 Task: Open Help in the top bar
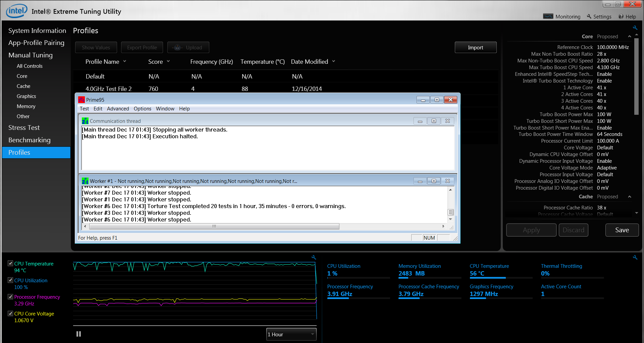(627, 16)
